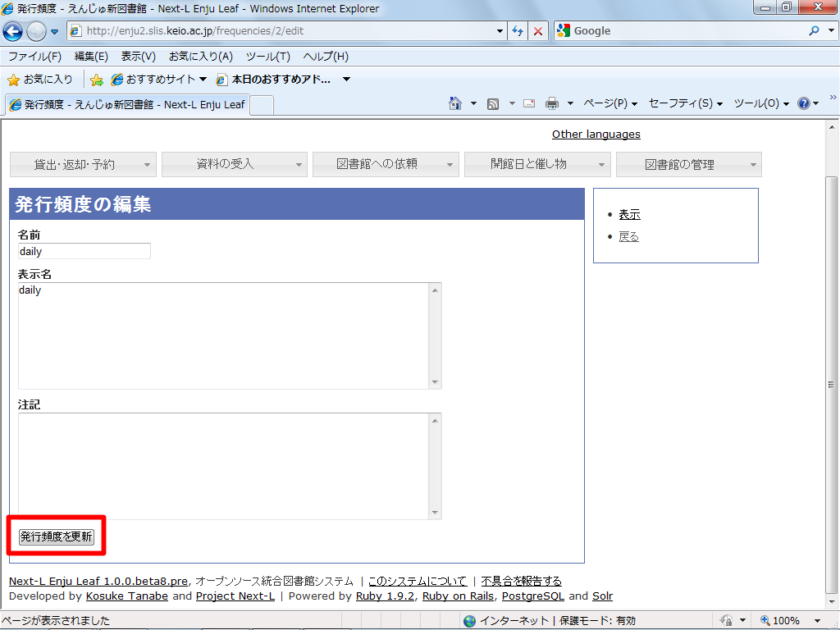Open recent pages dropdown beside Forward button
Screen dimensions: 840x630
(54, 32)
